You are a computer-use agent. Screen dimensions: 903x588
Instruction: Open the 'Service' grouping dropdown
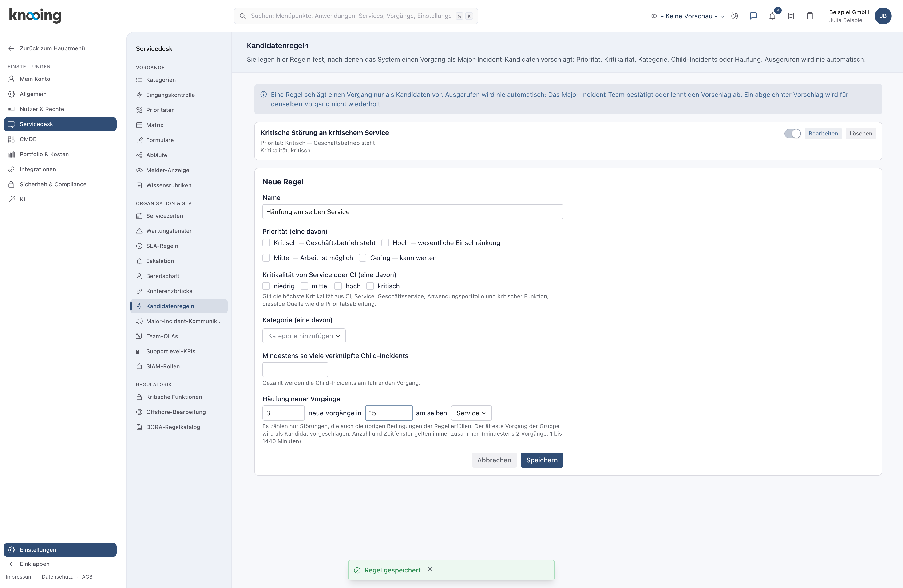471,413
